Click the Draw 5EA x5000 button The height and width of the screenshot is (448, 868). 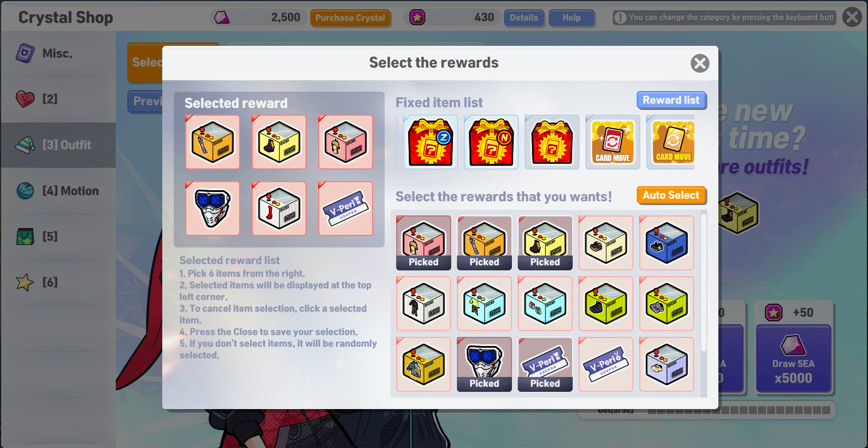click(x=793, y=359)
